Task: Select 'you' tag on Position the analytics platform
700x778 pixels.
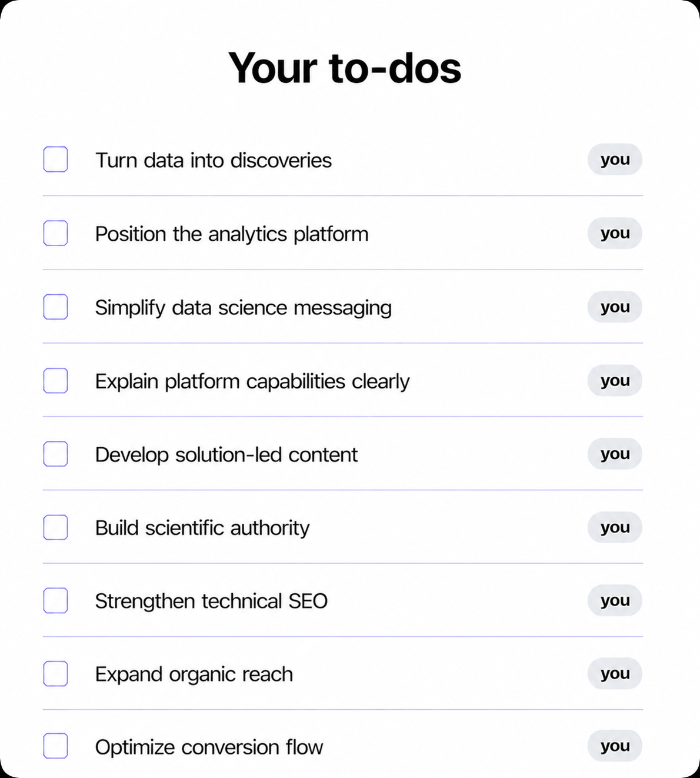Action: pos(615,233)
